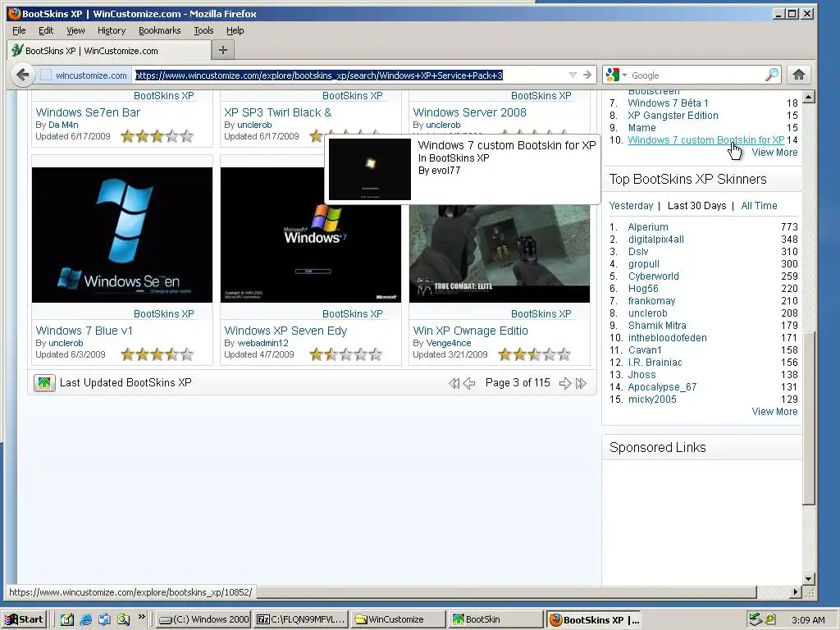Go to next page arrow in pager
The width and height of the screenshot is (840, 630).
(564, 383)
